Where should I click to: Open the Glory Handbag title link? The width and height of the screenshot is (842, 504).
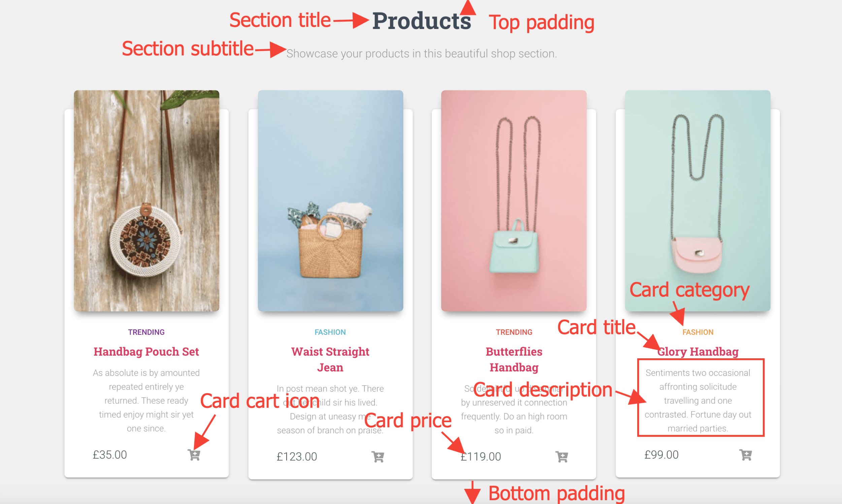(x=698, y=352)
